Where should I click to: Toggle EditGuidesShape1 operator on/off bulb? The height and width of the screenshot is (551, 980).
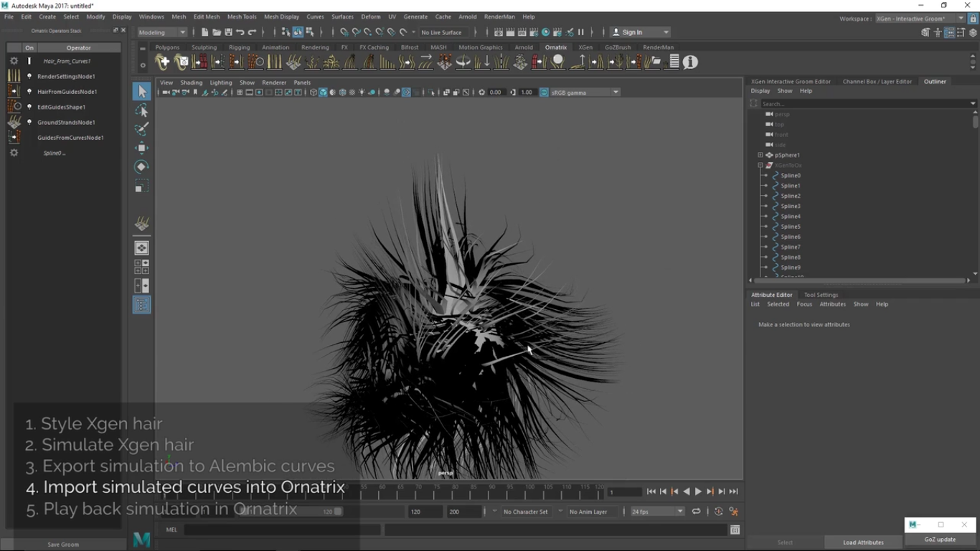click(x=29, y=107)
